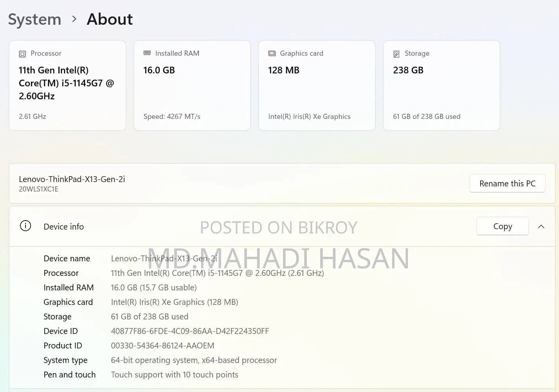Click the System type label
This screenshot has height=392, width=559.
tap(66, 360)
